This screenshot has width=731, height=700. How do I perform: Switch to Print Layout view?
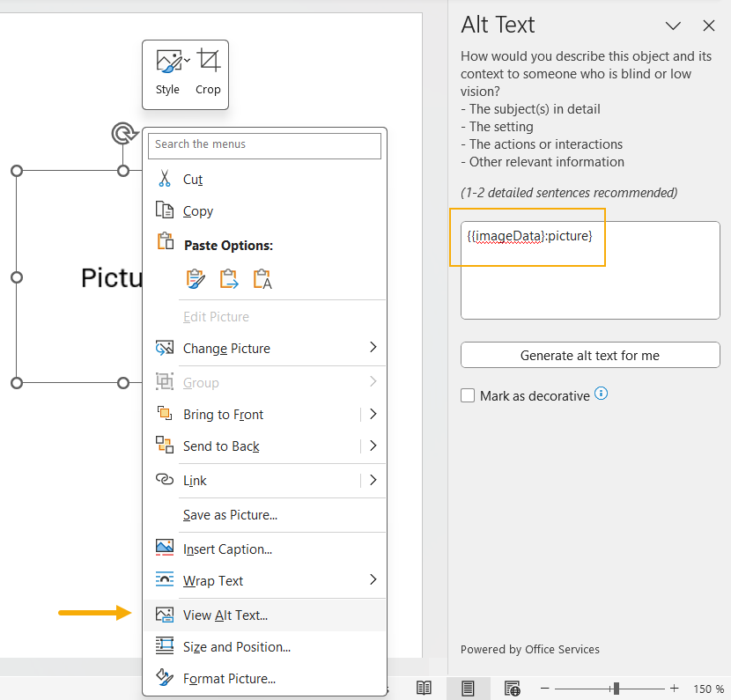point(468,688)
